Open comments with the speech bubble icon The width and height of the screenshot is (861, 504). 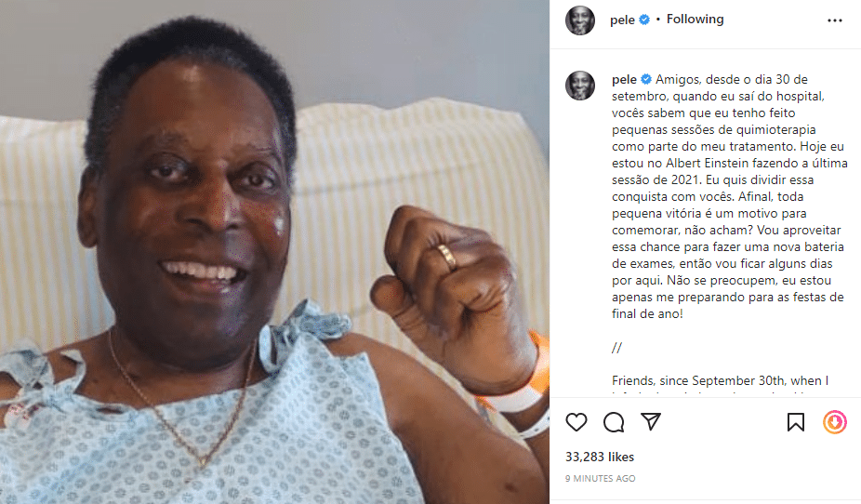[614, 422]
